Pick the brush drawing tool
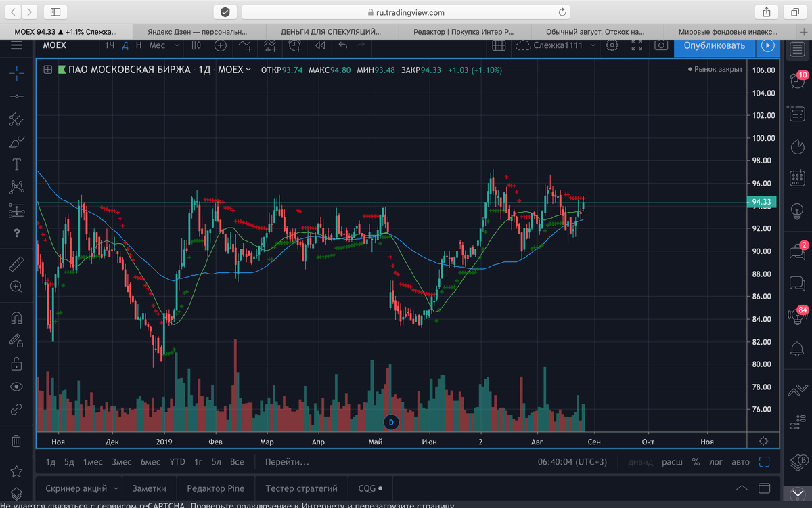 16,142
